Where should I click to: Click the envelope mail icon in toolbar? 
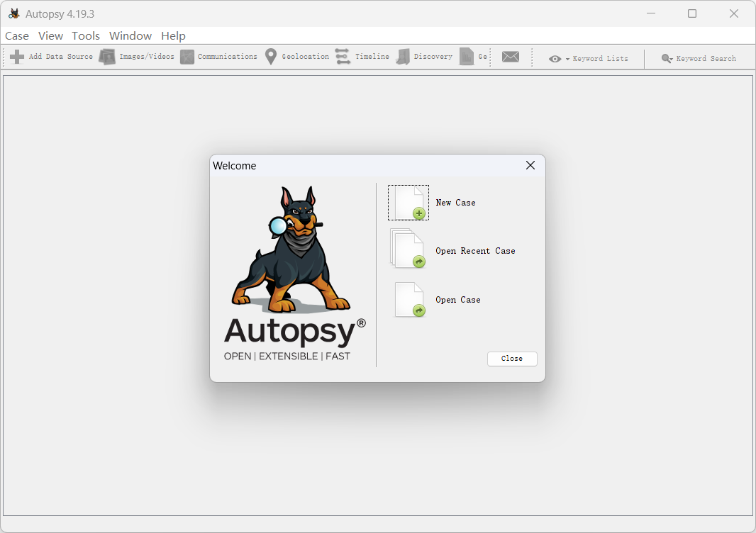pyautogui.click(x=511, y=57)
